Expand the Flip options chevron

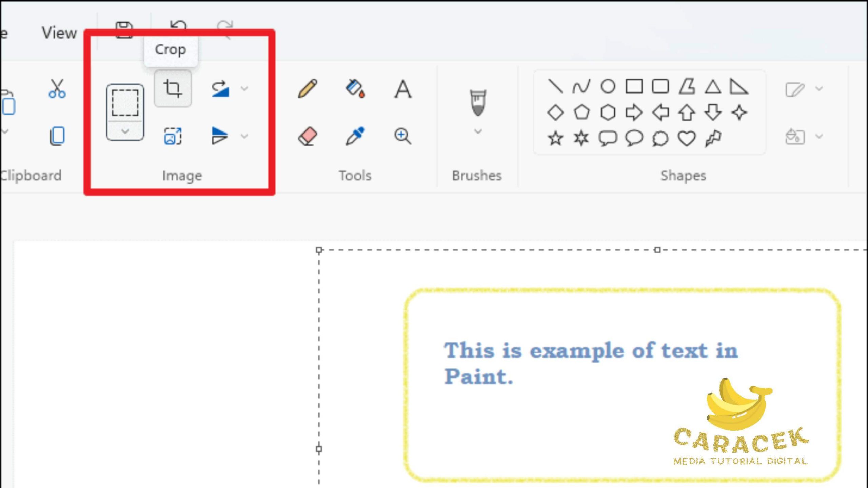pos(244,136)
